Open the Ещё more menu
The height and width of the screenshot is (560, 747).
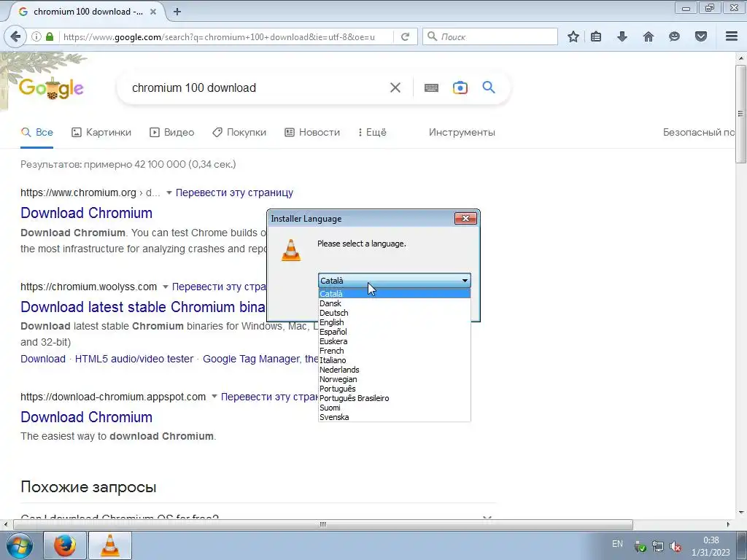(372, 133)
